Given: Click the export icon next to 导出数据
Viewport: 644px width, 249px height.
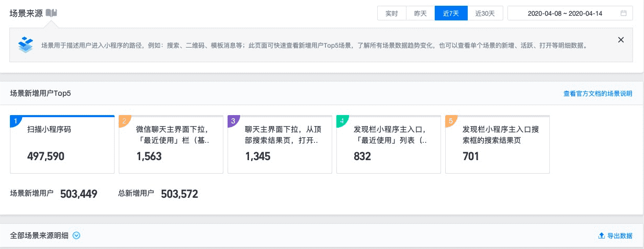Looking at the screenshot, I should [x=601, y=236].
